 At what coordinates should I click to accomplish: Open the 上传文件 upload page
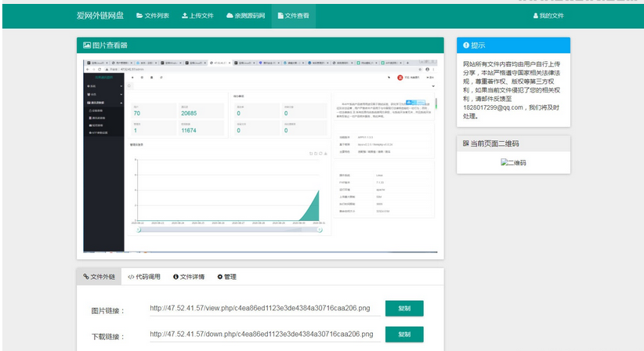click(197, 16)
